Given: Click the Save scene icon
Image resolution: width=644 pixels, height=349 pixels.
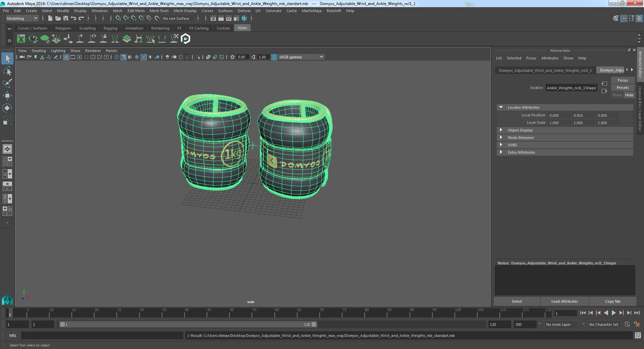Looking at the screenshot, I should (x=66, y=18).
